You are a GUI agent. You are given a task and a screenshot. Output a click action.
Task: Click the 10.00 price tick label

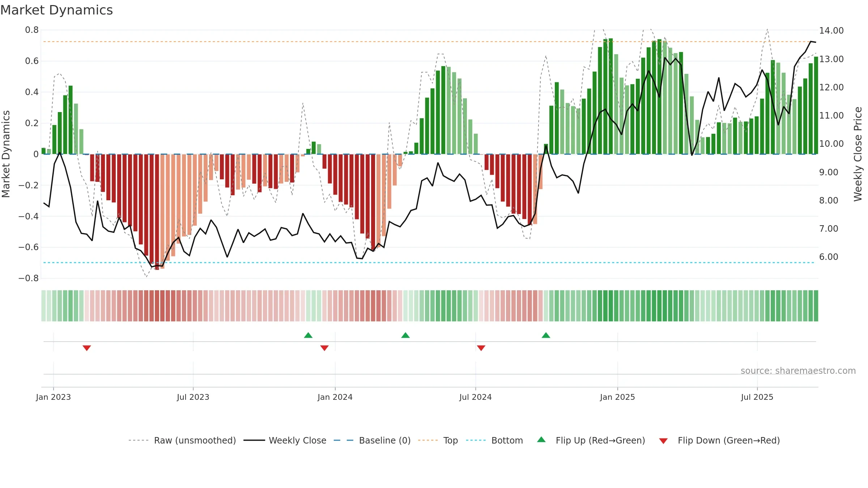click(831, 144)
